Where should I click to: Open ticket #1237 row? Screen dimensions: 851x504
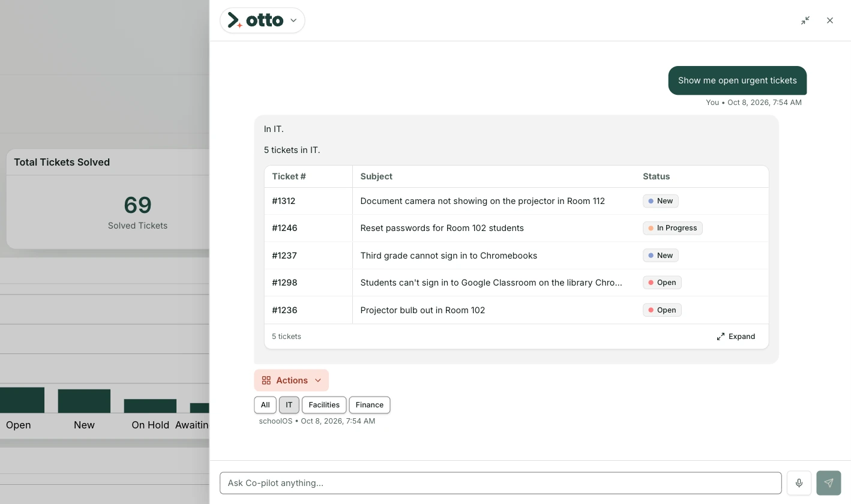tap(516, 256)
